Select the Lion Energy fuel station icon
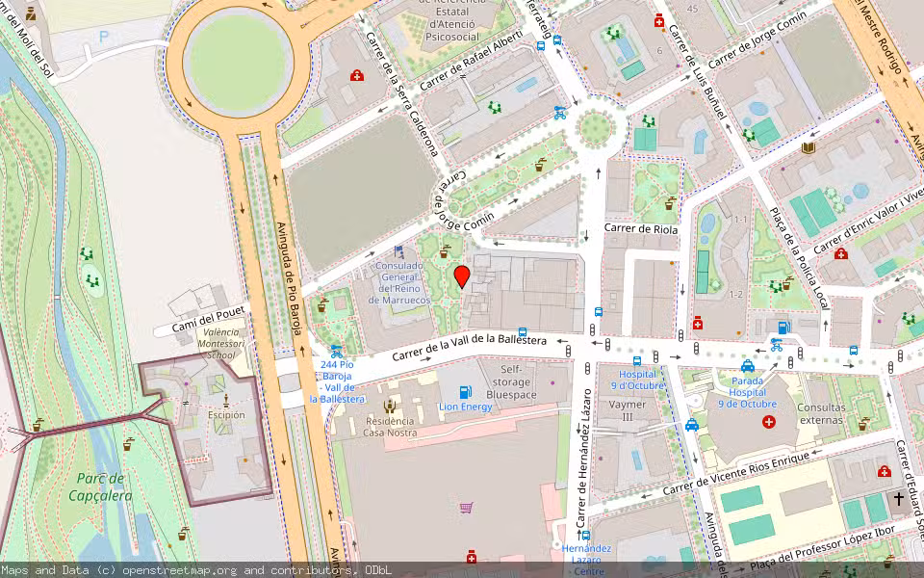Viewport: 924px width, 578px height. coord(465,392)
